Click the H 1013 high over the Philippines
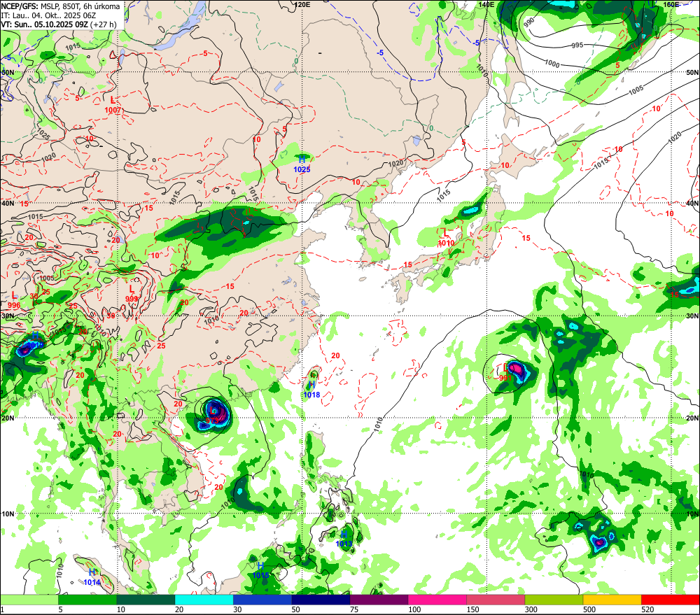Screen dimensions: 700x615 tap(344, 539)
